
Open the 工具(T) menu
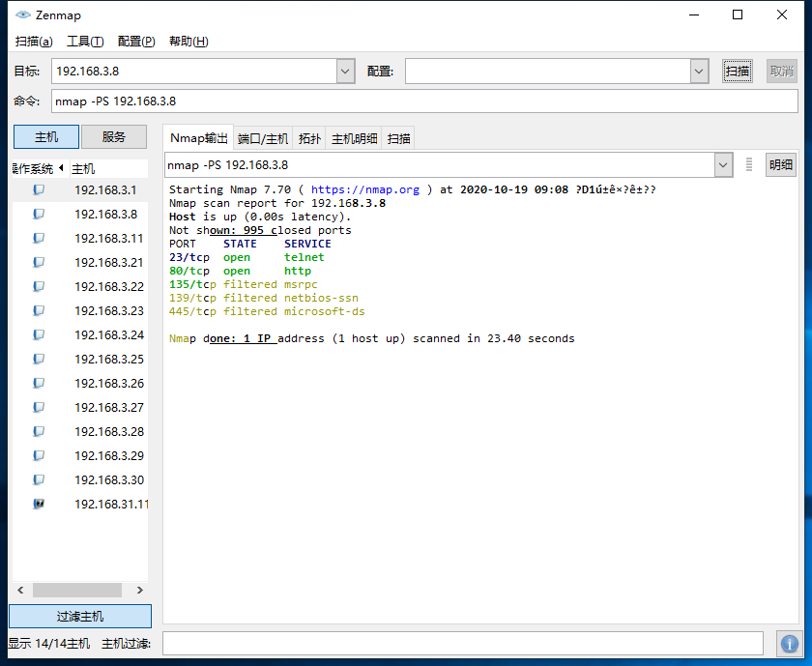click(x=85, y=42)
